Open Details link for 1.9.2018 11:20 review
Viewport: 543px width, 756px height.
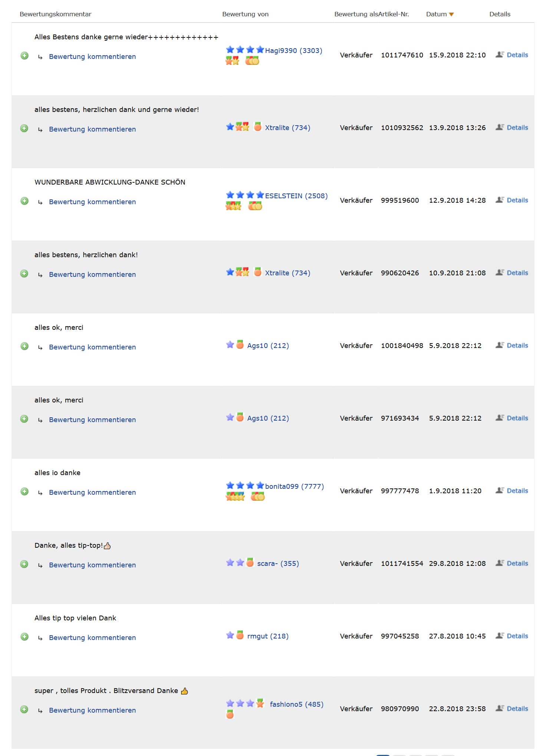(517, 491)
